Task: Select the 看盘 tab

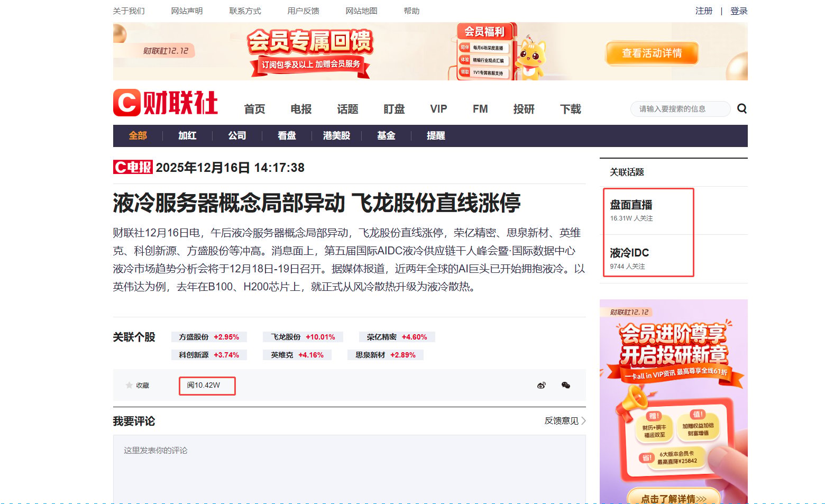Action: pyautogui.click(x=287, y=136)
